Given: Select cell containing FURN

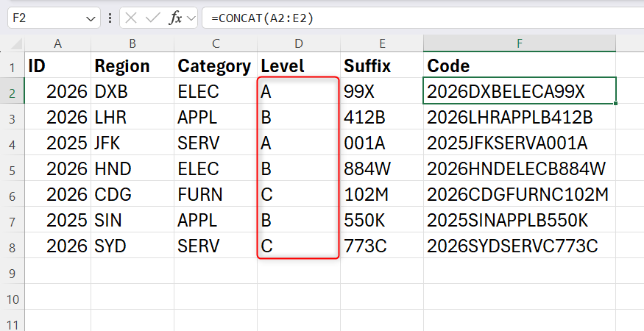Looking at the screenshot, I should (216, 193).
